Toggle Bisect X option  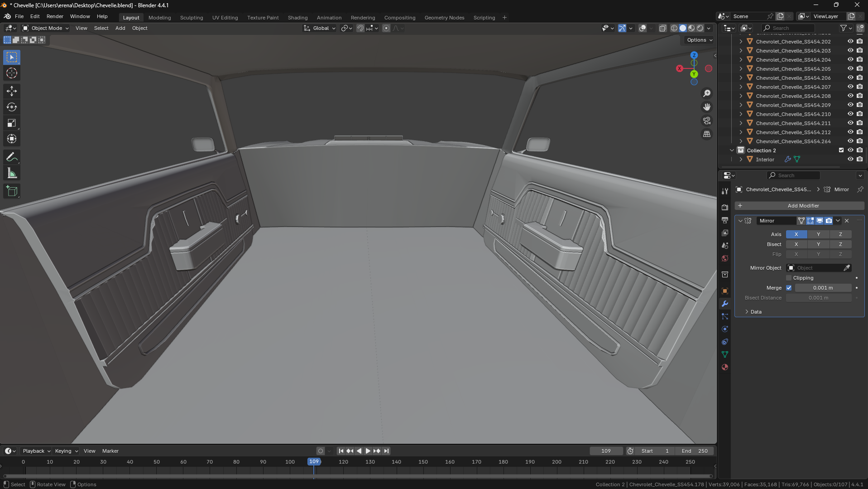click(796, 244)
